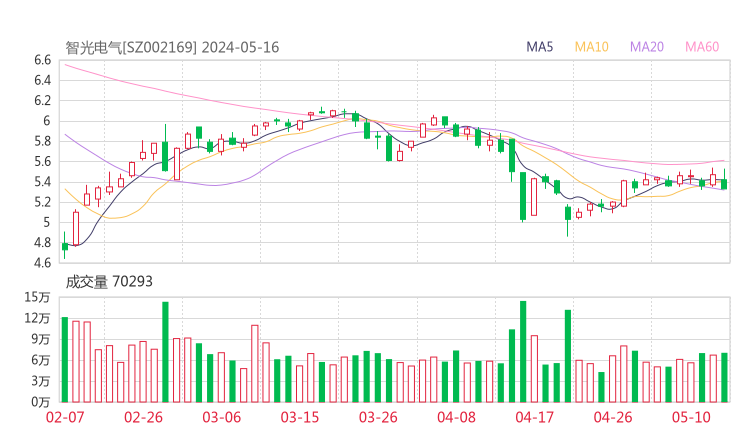This screenshot has height=440, width=740.
Task: Click the 5.4 price axis label
Action: pos(42,182)
